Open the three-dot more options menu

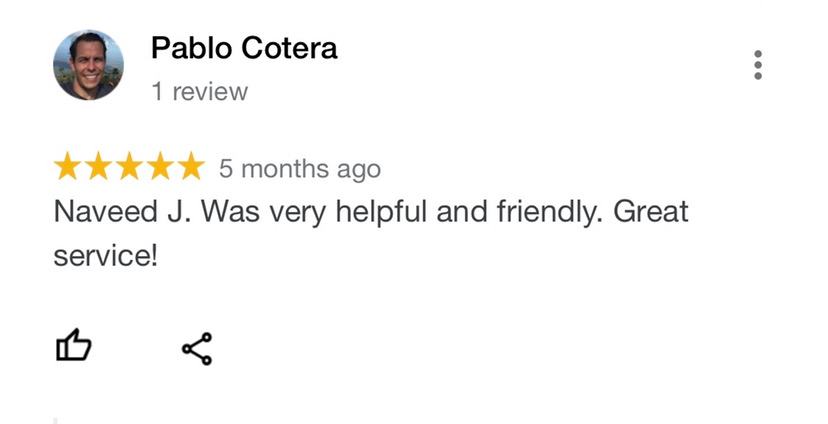[x=758, y=64]
